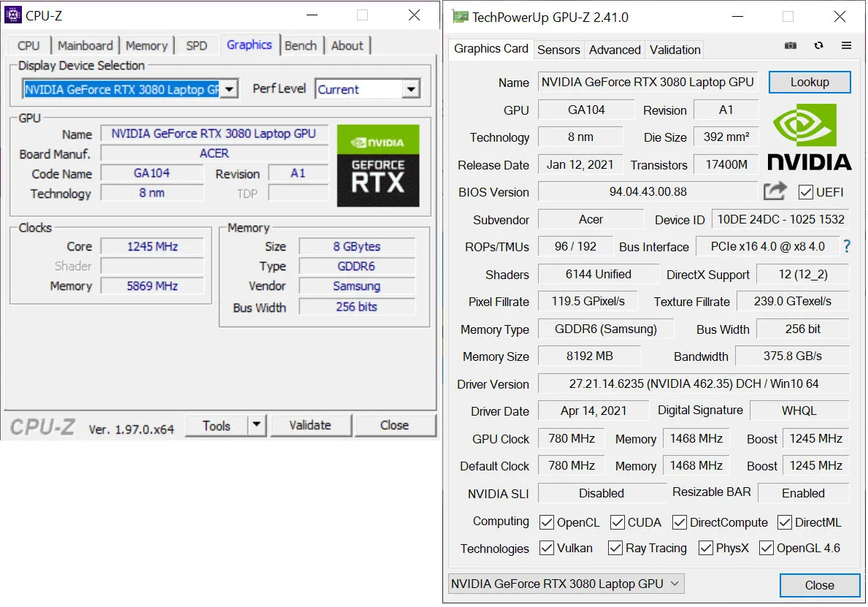Image resolution: width=868 pixels, height=607 pixels.
Task: Switch to the Mainboard tab in CPU-Z
Action: click(85, 45)
